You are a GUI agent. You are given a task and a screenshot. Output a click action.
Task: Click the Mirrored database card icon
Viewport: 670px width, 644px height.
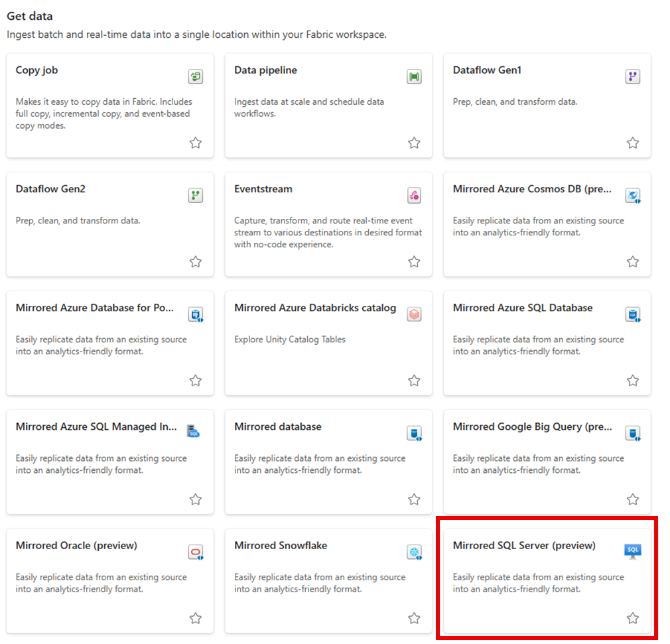(414, 433)
